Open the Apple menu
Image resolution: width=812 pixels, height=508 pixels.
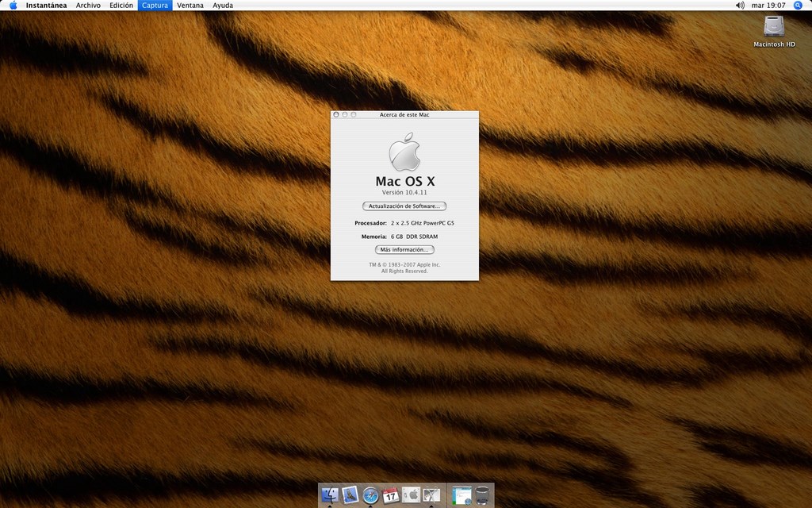[13, 6]
